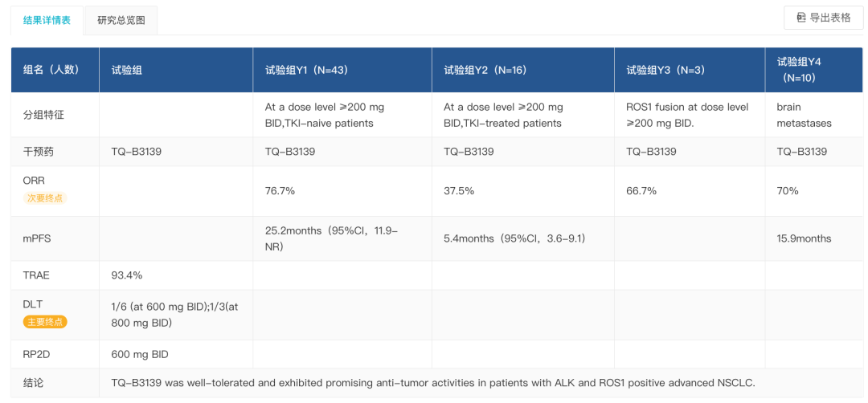
Task: Click the 主要终点 badge under DLT
Action: 44,322
